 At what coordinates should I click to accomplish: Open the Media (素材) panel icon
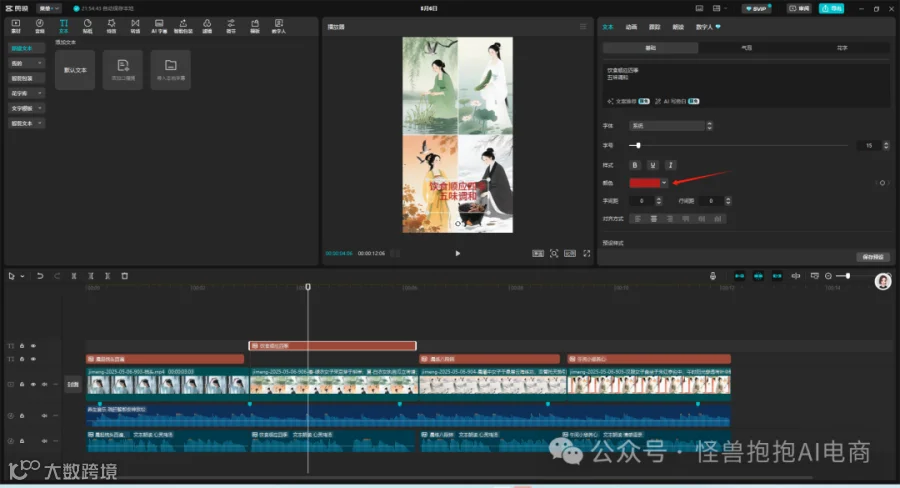[x=15, y=26]
